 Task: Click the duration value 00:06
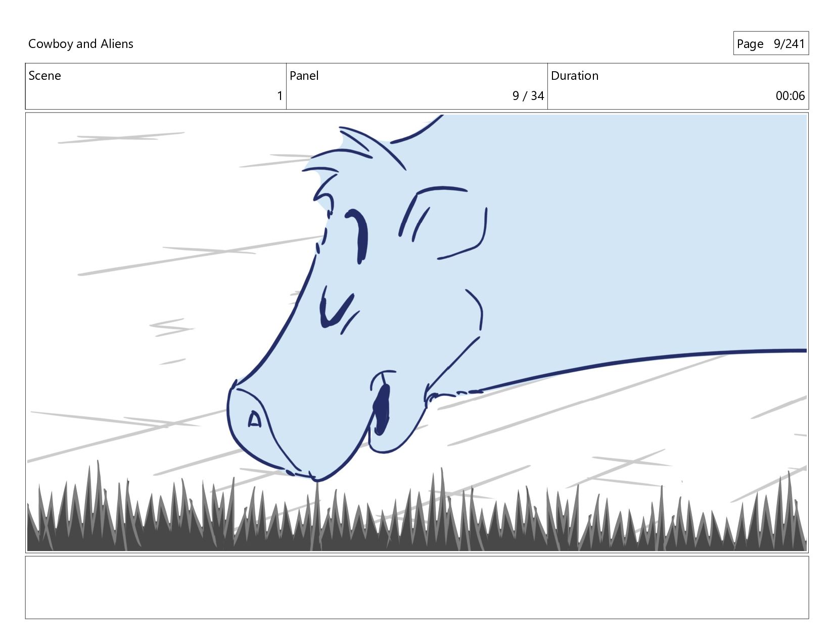click(x=790, y=95)
